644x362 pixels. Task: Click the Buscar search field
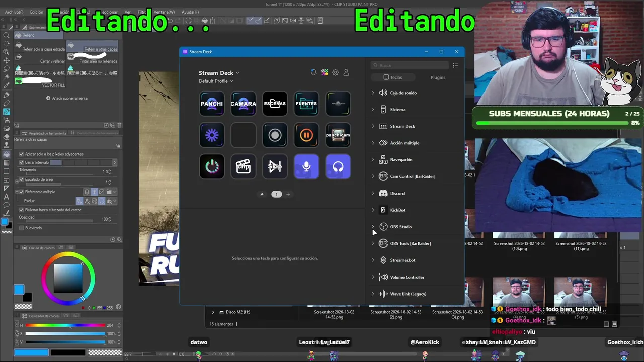(x=410, y=65)
